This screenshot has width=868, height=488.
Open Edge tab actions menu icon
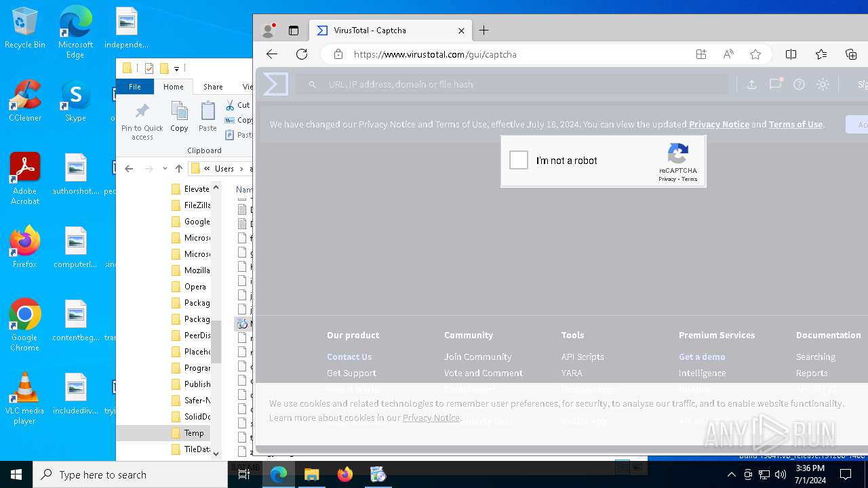[x=294, y=30]
